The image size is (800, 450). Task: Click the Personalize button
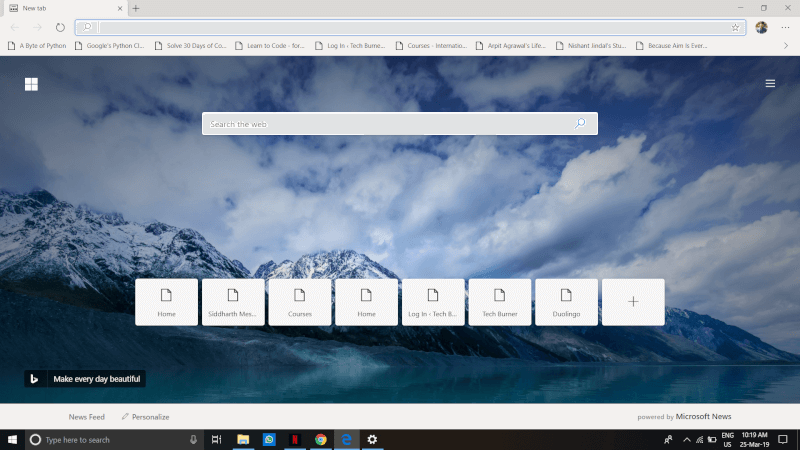(145, 417)
